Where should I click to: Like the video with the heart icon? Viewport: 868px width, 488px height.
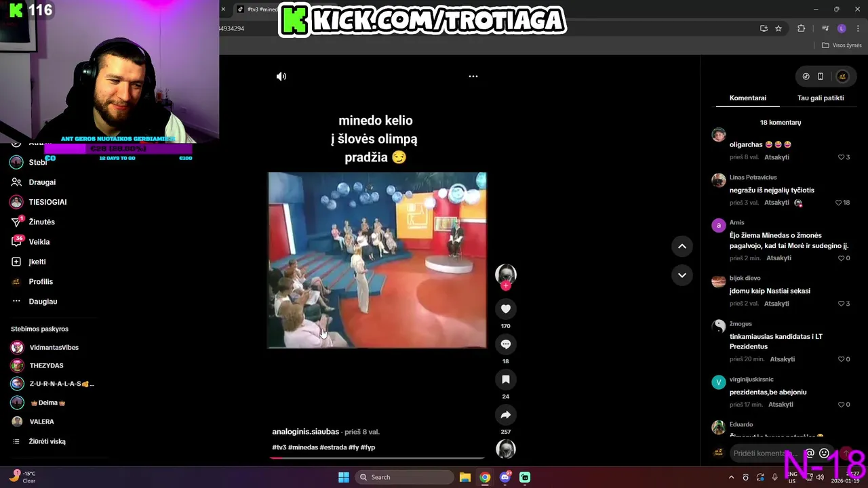click(506, 309)
